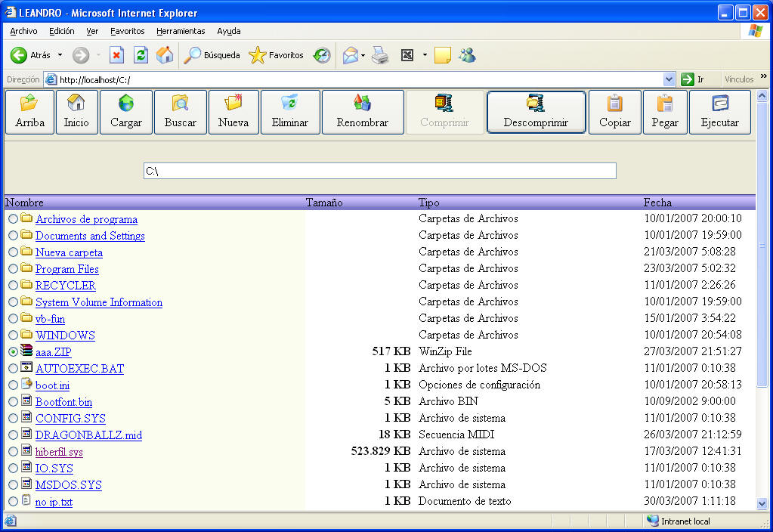Select radio button for boot.ini
This screenshot has height=532, width=773.
(13, 385)
